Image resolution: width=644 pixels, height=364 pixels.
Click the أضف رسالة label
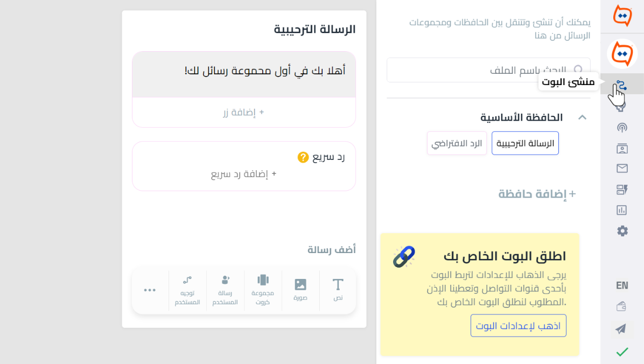pyautogui.click(x=332, y=249)
